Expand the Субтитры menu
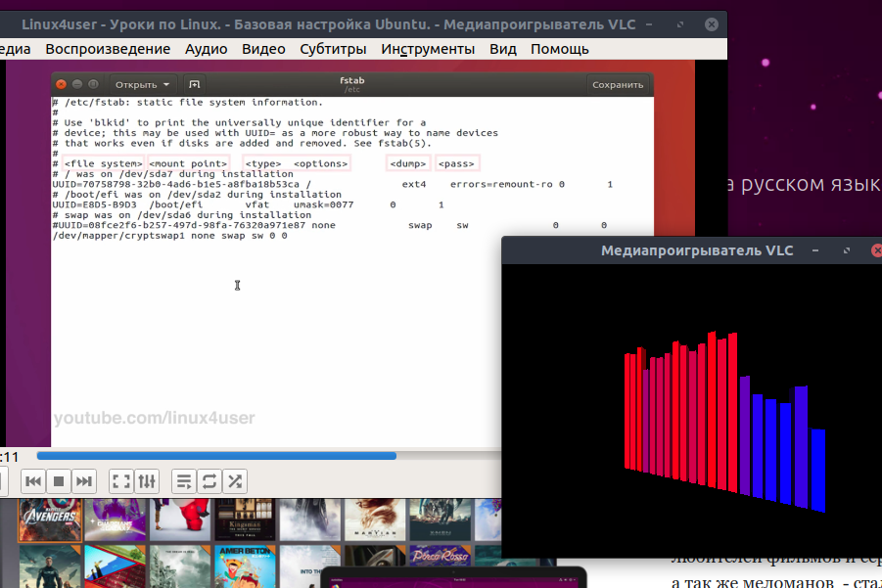Screen dimensions: 882x588 333,49
